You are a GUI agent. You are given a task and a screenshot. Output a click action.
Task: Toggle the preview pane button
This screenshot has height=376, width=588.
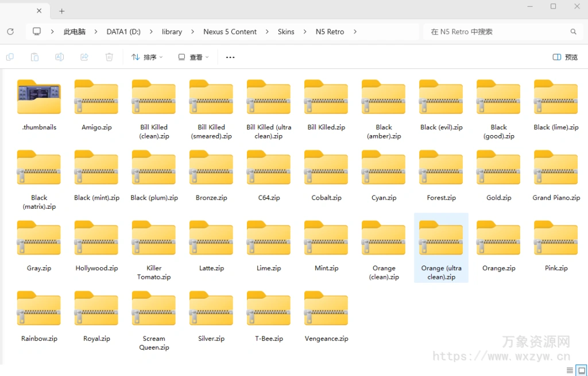click(x=565, y=57)
